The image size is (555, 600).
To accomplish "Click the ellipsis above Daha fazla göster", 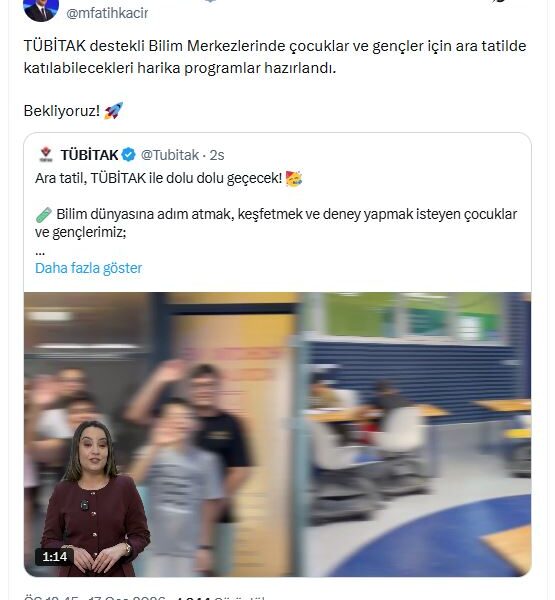I will tap(40, 252).
